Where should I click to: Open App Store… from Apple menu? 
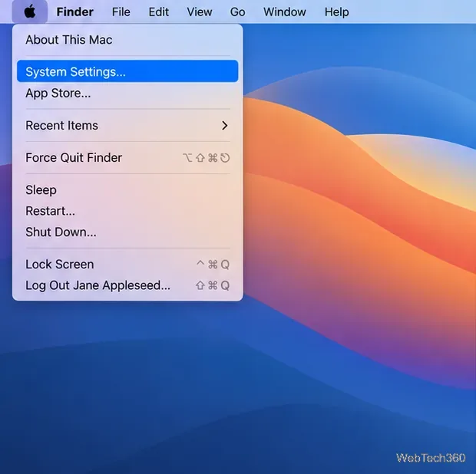click(x=127, y=93)
